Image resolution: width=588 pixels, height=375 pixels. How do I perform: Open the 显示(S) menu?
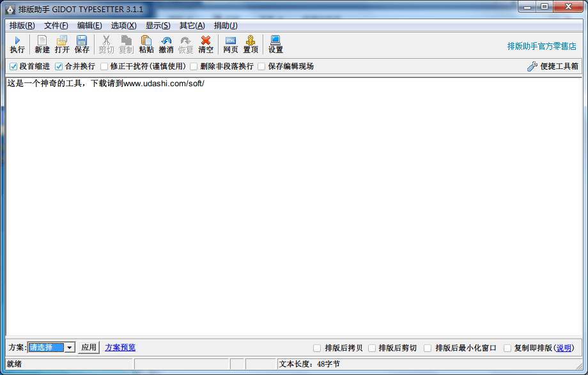tap(158, 26)
